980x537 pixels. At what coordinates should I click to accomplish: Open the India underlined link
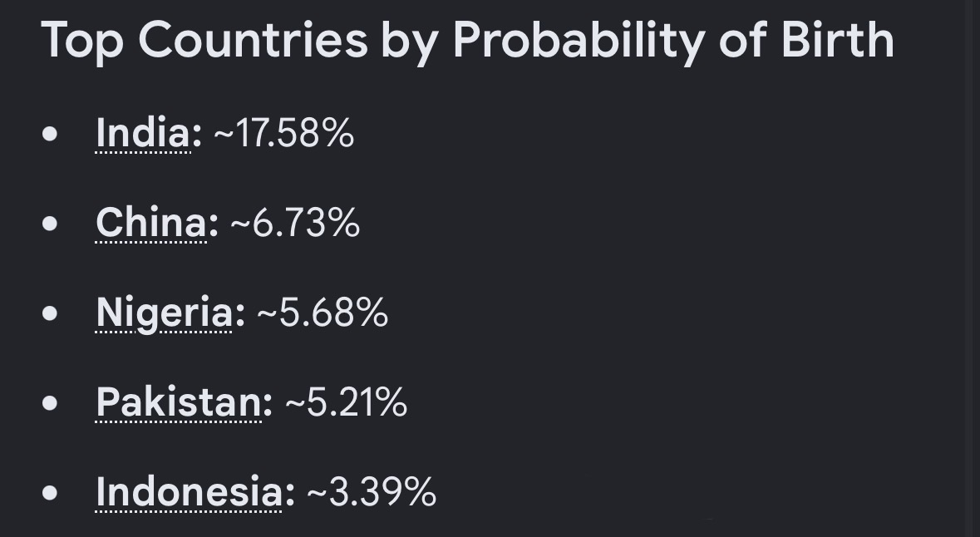click(x=143, y=133)
